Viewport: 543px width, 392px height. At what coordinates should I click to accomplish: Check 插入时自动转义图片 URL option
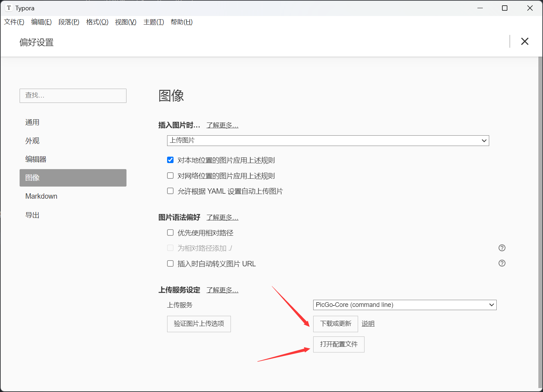pyautogui.click(x=170, y=263)
